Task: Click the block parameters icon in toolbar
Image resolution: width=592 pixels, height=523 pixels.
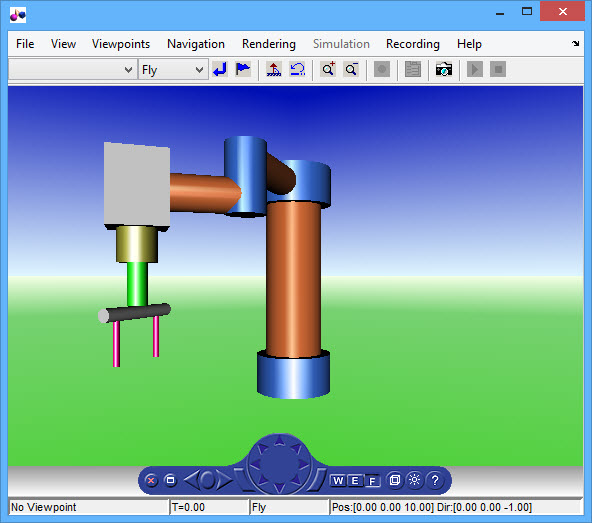Action: tap(413, 69)
